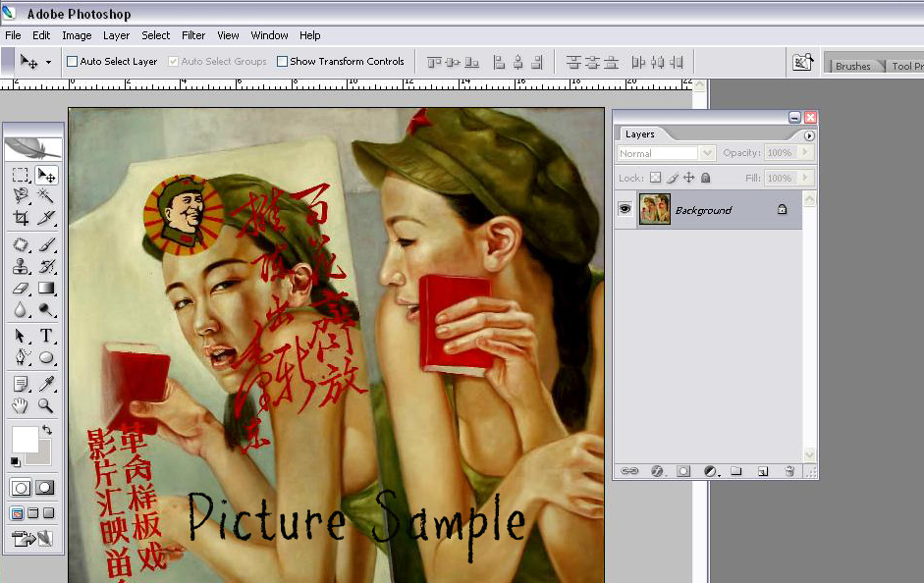Open the Fill slider arrow
This screenshot has height=583, width=924.
click(x=805, y=178)
